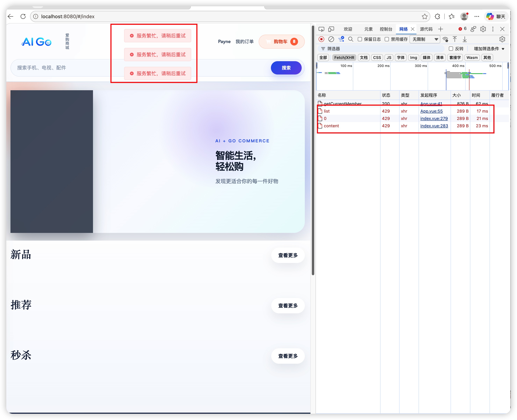Activate DevTools inspect element tool
Screen dimensions: 517x420
321,29
